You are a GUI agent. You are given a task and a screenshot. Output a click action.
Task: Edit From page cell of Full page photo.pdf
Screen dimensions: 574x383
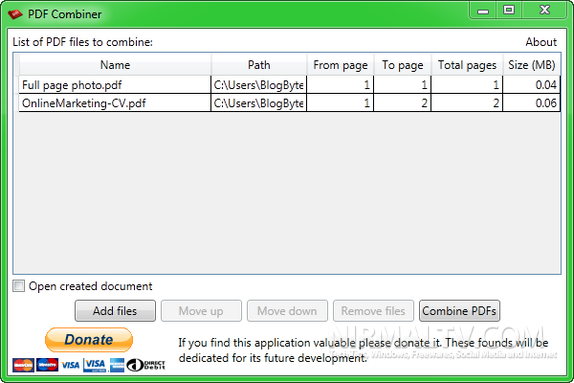(x=340, y=85)
